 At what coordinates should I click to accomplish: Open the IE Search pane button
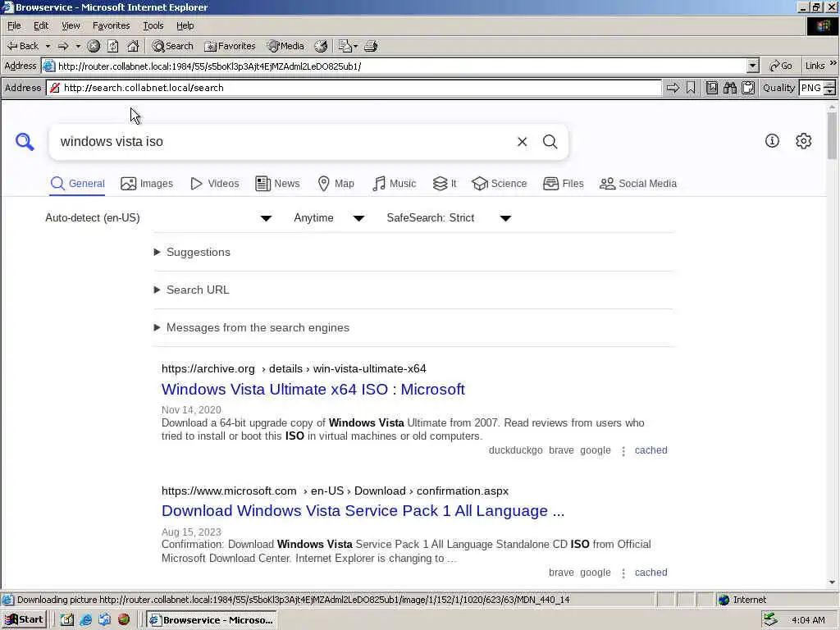pos(172,46)
